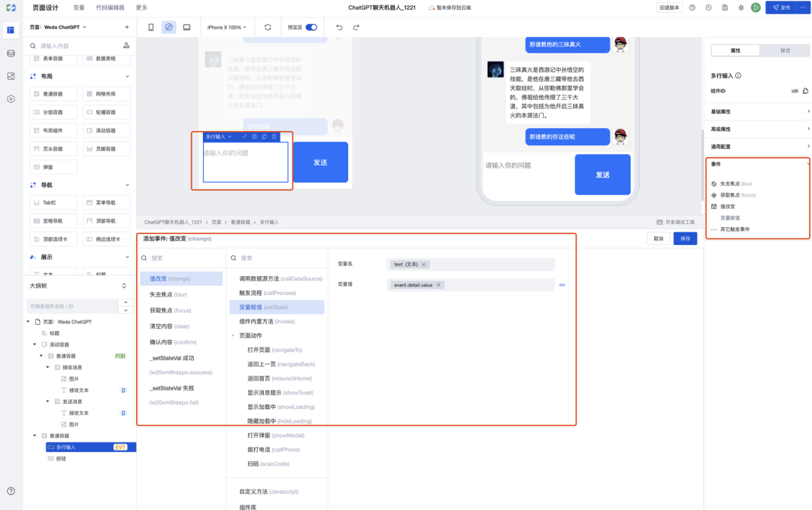
Task: Open more publish options ellipsis
Action: [803, 8]
